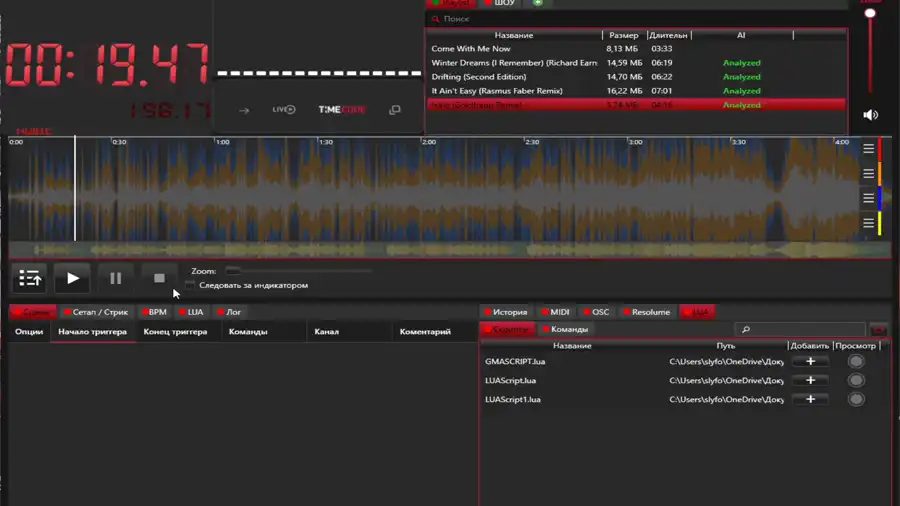Click the green add playlist tab icon
This screenshot has height=506, width=900.
point(537,3)
